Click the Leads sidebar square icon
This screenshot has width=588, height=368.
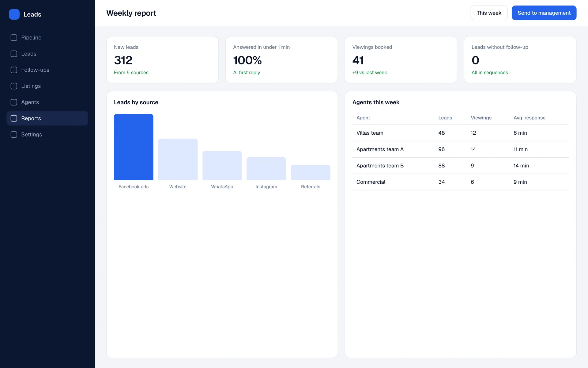(14, 54)
